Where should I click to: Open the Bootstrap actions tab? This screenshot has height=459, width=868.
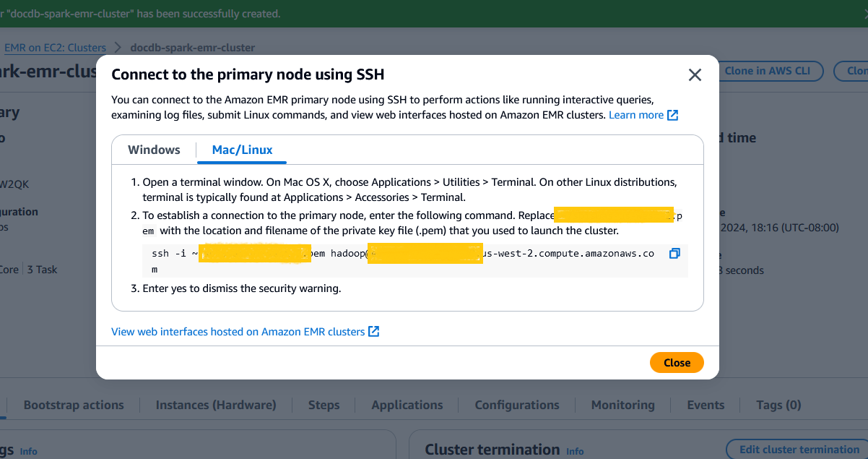click(x=74, y=405)
